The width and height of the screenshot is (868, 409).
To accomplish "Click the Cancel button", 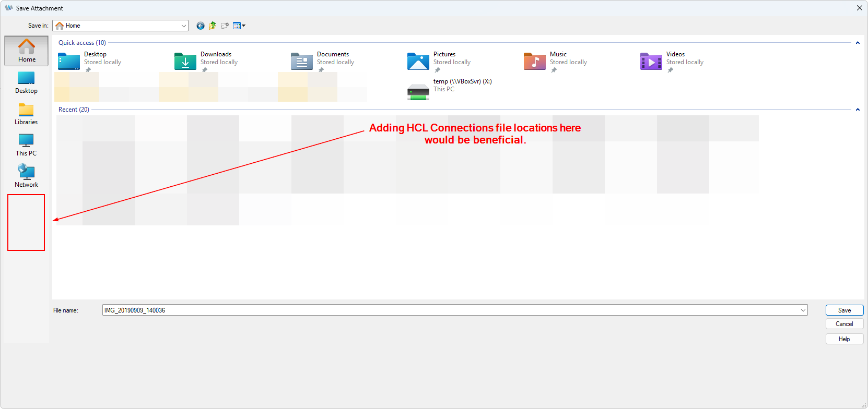I will (x=844, y=324).
